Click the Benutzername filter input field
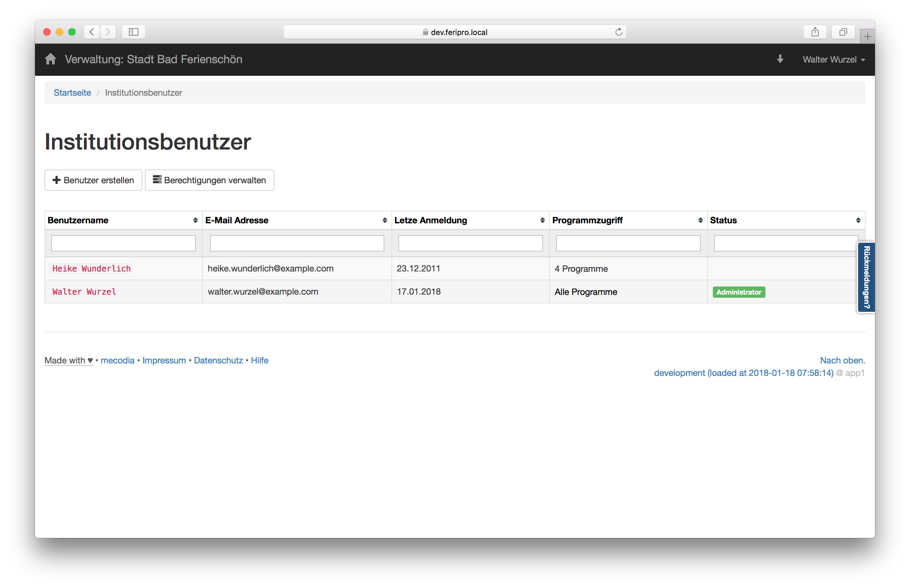This screenshot has height=588, width=910. click(123, 243)
